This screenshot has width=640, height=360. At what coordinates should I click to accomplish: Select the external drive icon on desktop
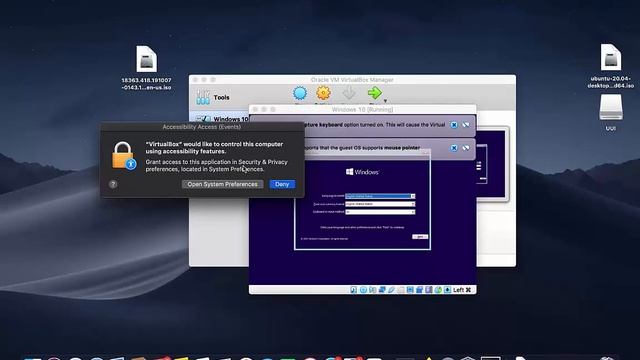[x=611, y=112]
